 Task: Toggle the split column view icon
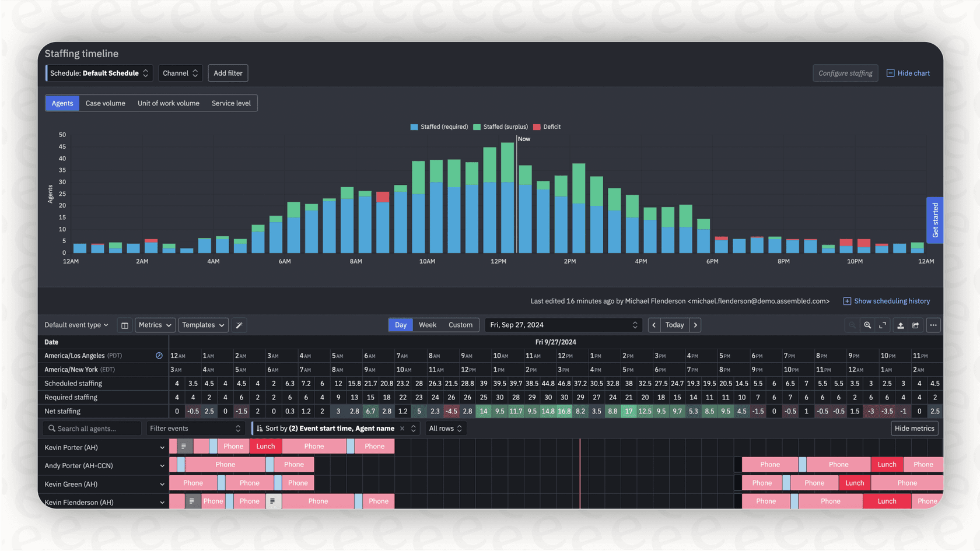[x=124, y=325]
